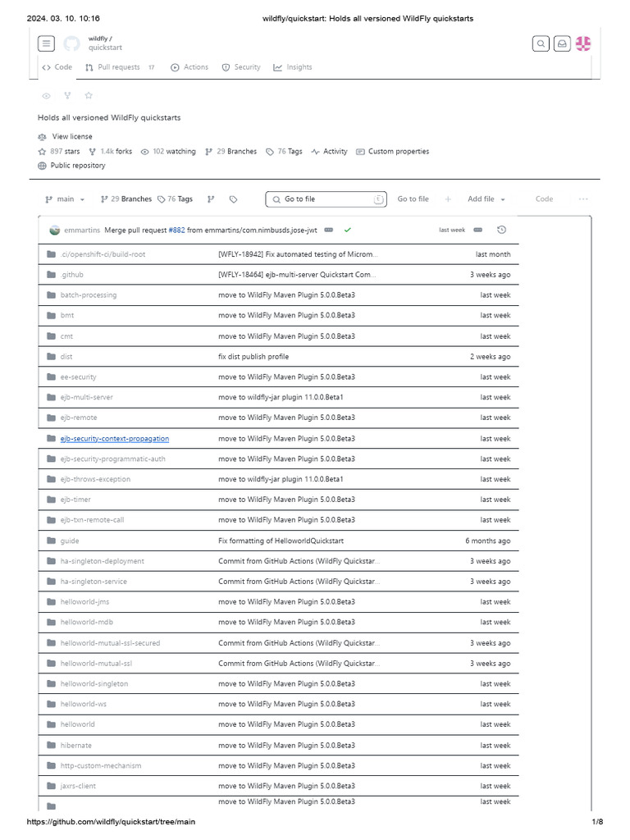The height and width of the screenshot is (840, 630).
Task: Open the user avatar menu
Action: click(583, 43)
